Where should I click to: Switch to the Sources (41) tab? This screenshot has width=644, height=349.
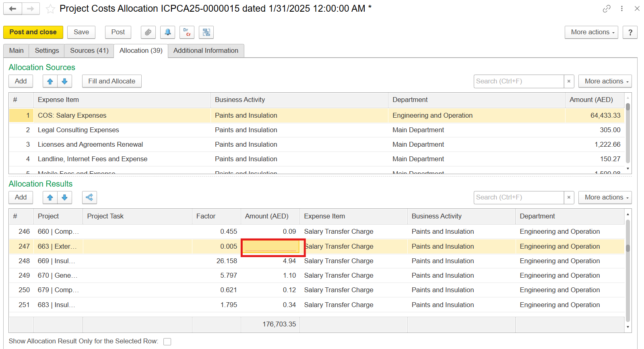click(89, 51)
